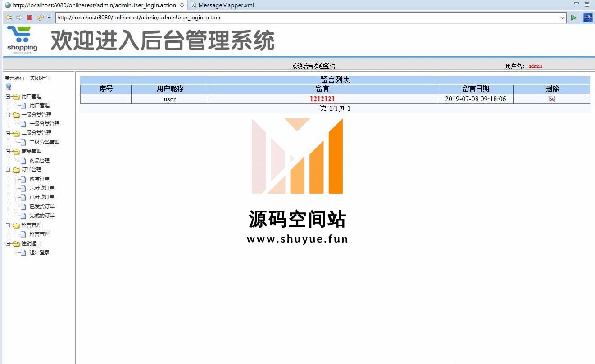
Task: Collapse the 订单管理 folder node
Action: [8, 170]
